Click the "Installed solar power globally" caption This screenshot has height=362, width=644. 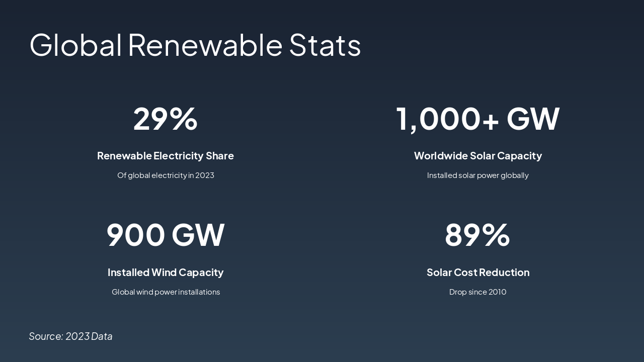tap(477, 175)
